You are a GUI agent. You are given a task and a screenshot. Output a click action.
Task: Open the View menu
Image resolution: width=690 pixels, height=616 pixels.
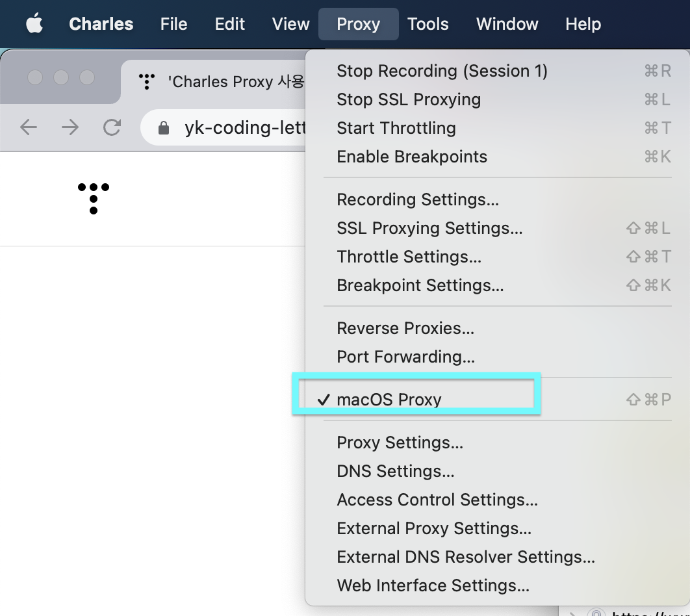291,24
